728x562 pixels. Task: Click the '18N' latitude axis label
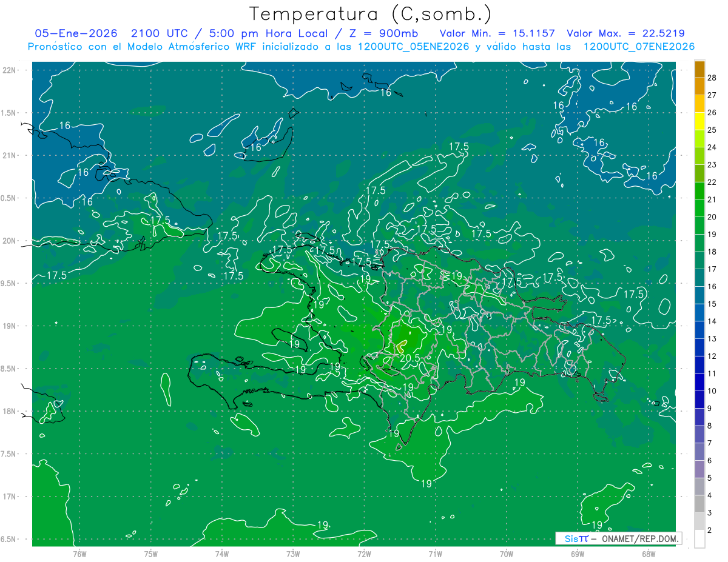click(9, 411)
